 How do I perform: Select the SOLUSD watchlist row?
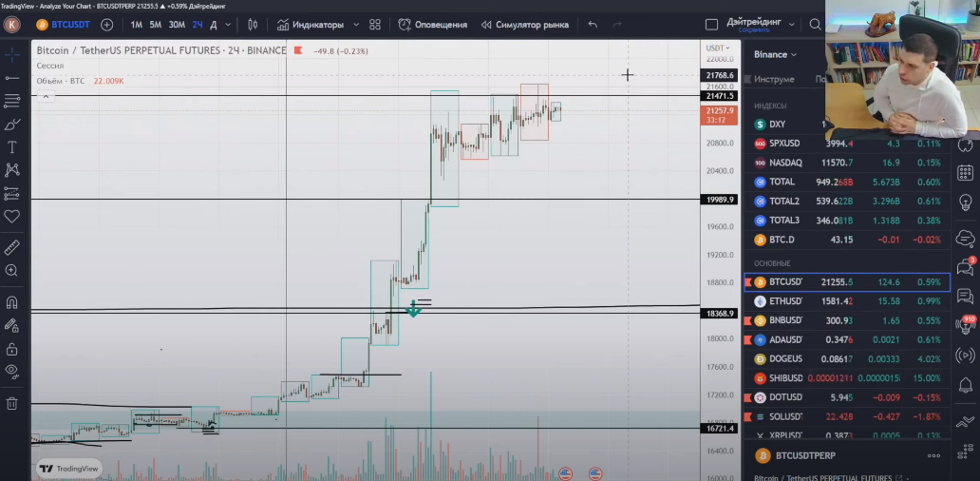[847, 416]
